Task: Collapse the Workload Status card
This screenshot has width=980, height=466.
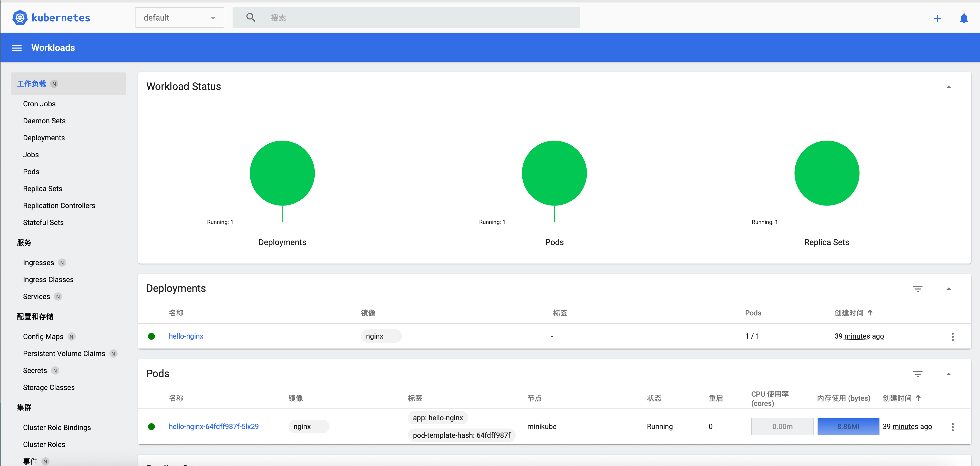Action: tap(948, 87)
